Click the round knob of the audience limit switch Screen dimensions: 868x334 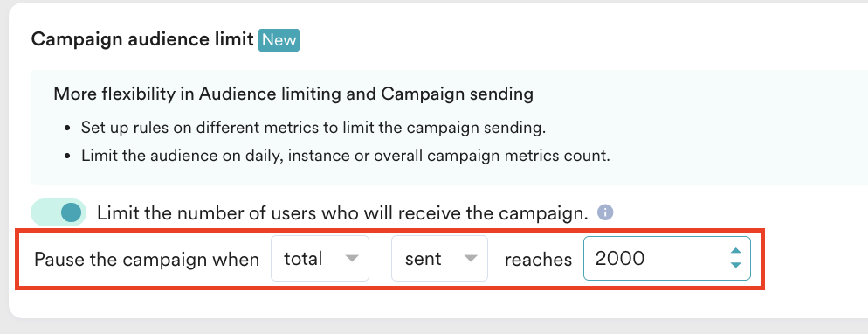coord(71,212)
